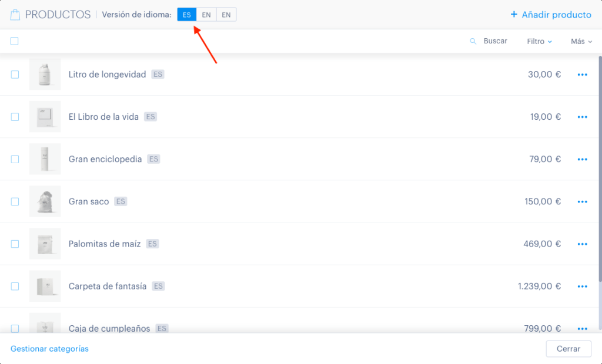Open the Gestionar categorías link
This screenshot has height=364, width=602.
click(x=49, y=349)
